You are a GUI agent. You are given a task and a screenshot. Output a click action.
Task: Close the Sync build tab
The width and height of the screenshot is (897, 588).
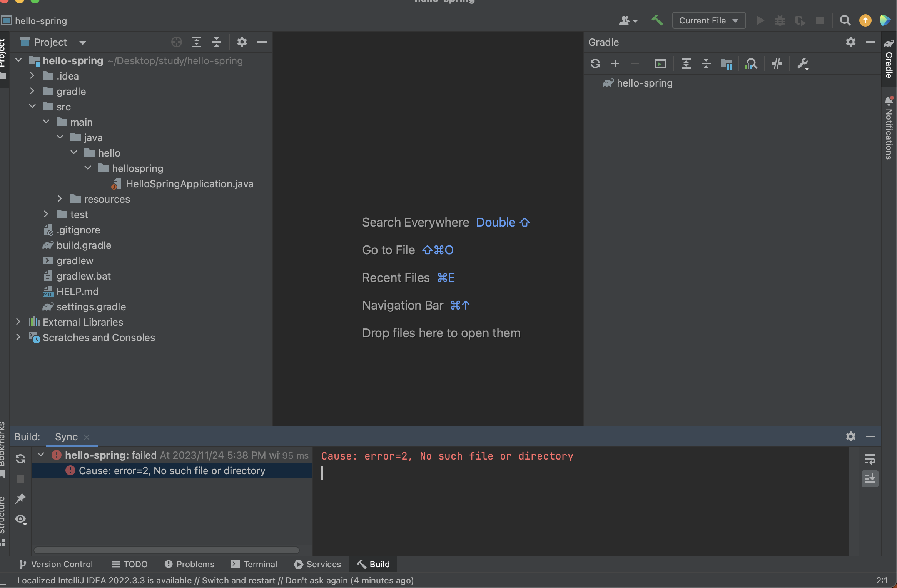[87, 437]
